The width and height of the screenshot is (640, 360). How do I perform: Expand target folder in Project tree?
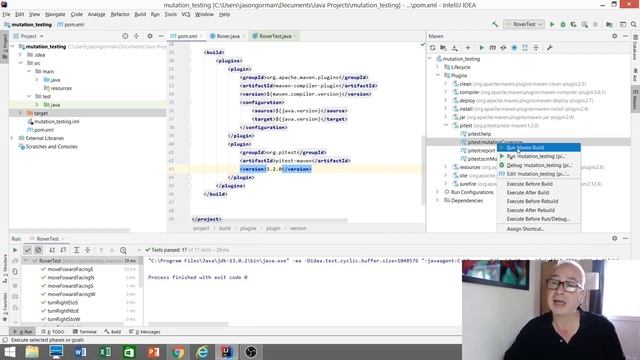pyautogui.click(x=20, y=113)
